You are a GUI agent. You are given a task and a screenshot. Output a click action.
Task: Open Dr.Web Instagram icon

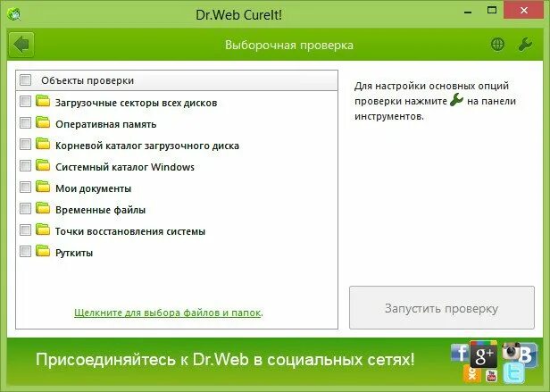pyautogui.click(x=511, y=351)
